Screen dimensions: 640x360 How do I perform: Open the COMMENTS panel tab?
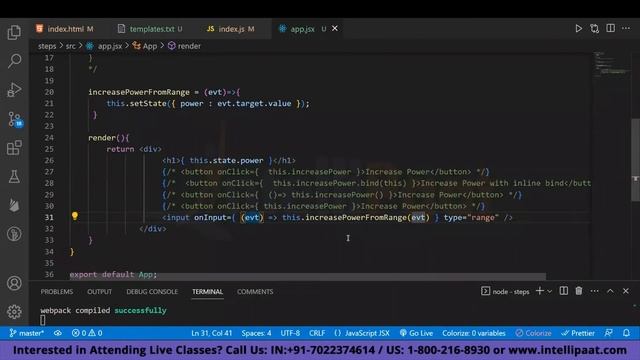click(x=255, y=291)
